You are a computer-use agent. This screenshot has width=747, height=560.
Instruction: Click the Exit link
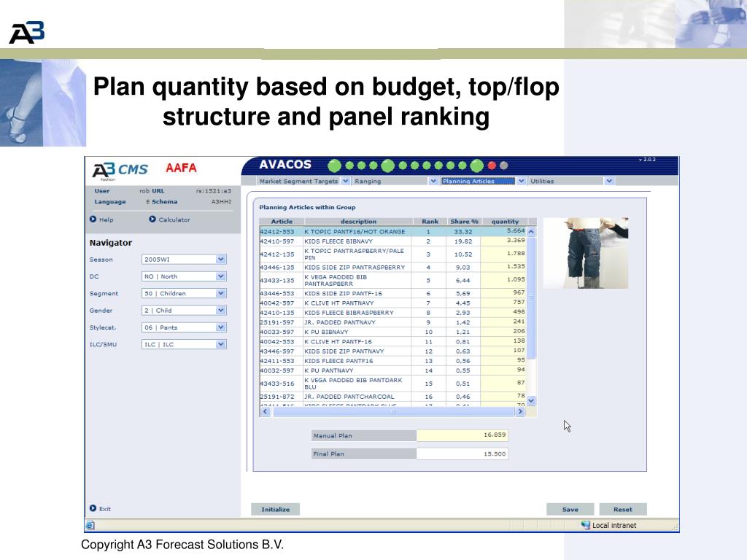(105, 508)
